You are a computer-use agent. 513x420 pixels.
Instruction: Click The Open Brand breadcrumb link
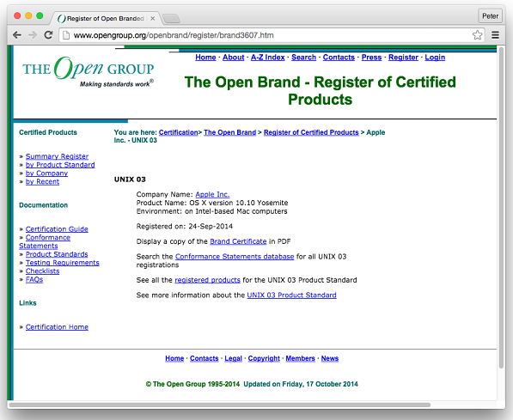[229, 132]
